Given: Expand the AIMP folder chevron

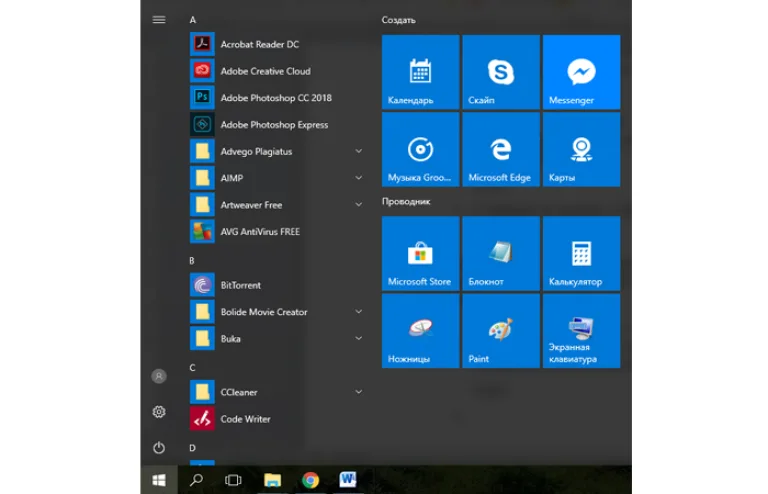Looking at the screenshot, I should click(359, 178).
